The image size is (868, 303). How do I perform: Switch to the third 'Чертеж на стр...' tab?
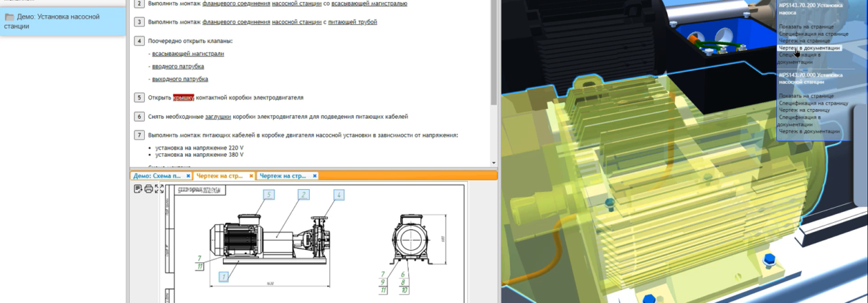(283, 175)
